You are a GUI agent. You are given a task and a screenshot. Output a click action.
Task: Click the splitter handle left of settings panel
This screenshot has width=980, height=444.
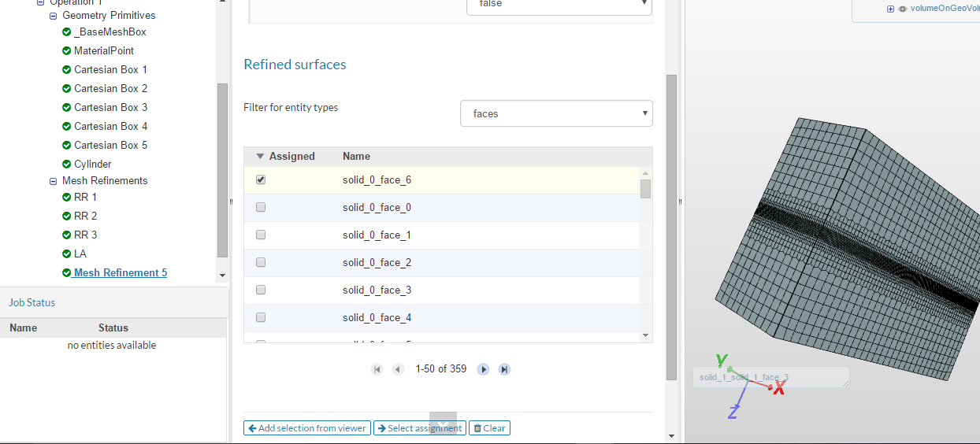tap(231, 202)
